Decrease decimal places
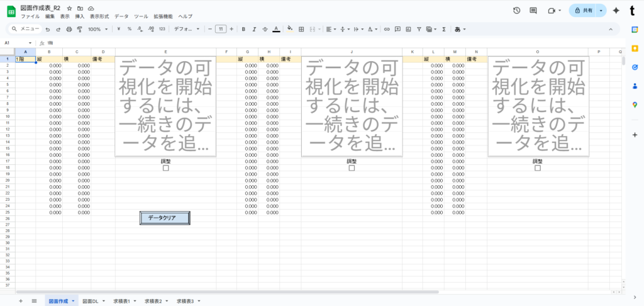Viewport: 644px width, 306px height. pyautogui.click(x=140, y=29)
